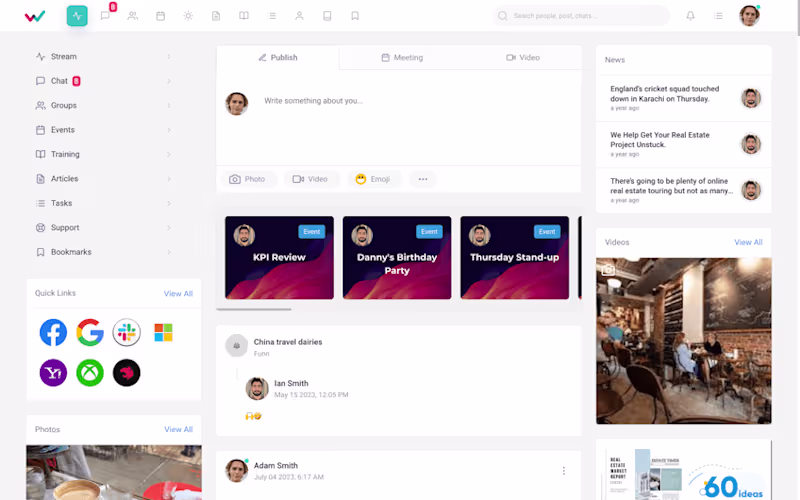Viewport: 800px width, 500px height.
Task: Open Google quick link
Action: 90,333
